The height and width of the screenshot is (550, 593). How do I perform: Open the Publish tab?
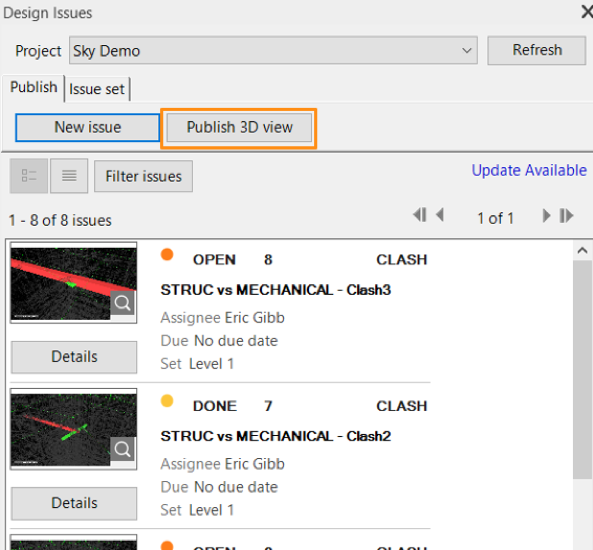click(x=34, y=87)
